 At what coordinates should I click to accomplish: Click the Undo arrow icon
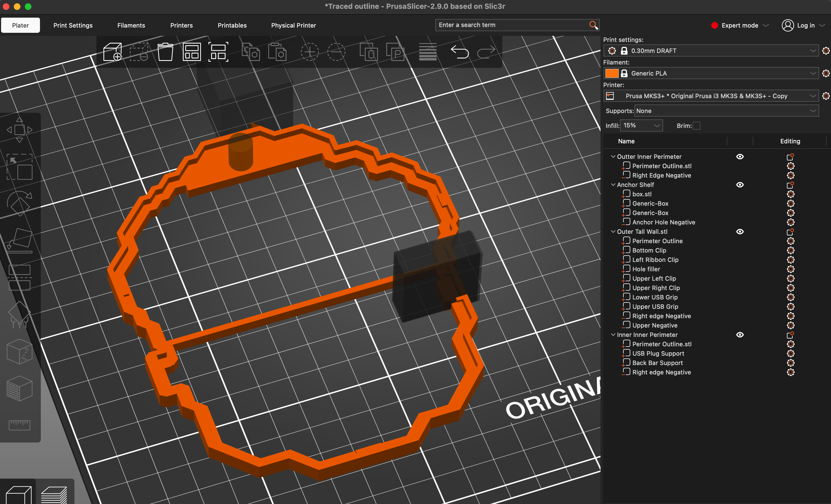[460, 52]
